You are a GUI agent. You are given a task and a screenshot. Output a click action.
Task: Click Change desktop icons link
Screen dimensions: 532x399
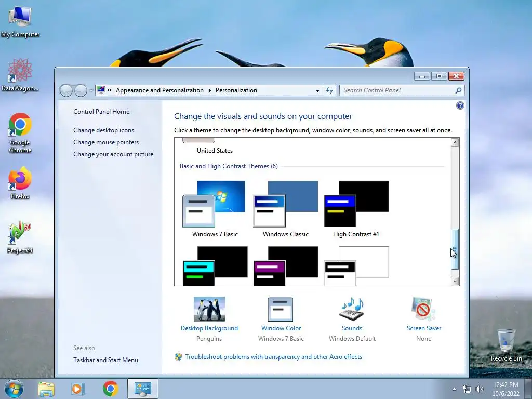click(103, 130)
